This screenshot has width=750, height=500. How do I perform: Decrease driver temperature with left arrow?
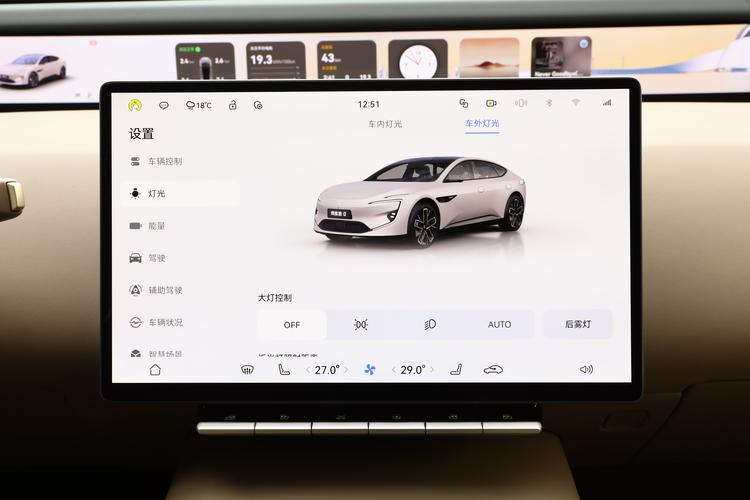[307, 369]
